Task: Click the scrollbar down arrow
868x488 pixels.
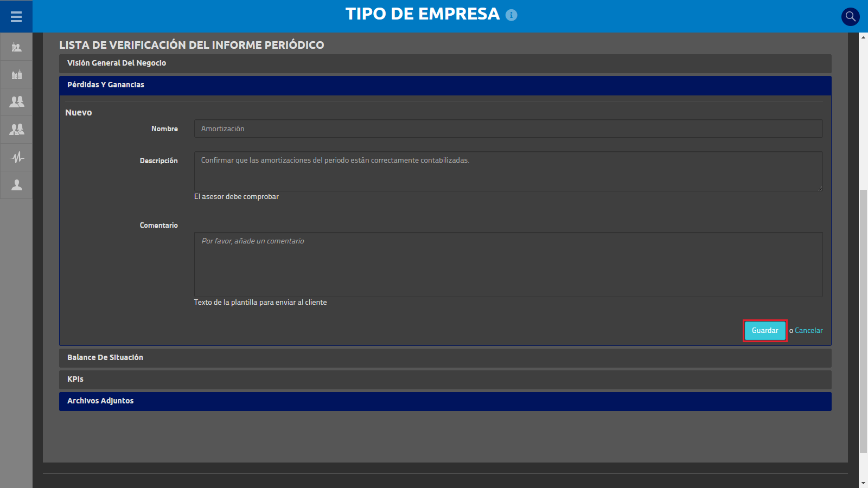Action: (x=863, y=483)
